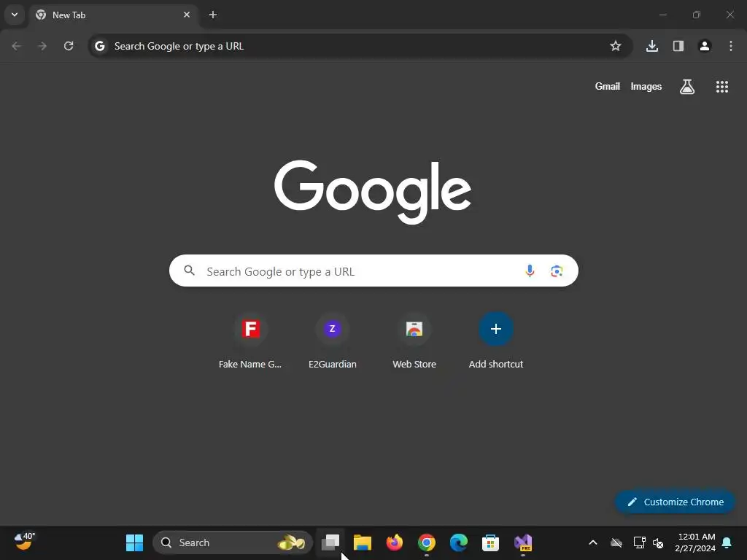This screenshot has height=560, width=747.
Task: Open Customize Chrome panel
Action: point(675,502)
